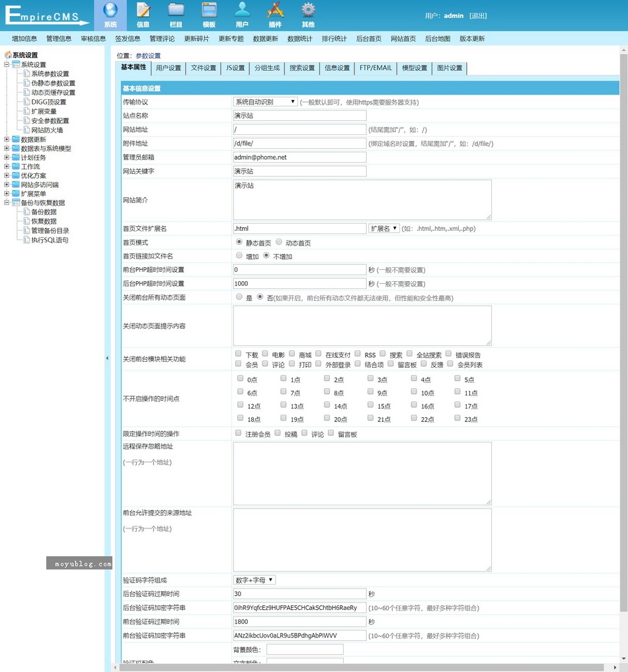
Task: Click the horizontal scrollbar thumb
Action: coord(361,668)
